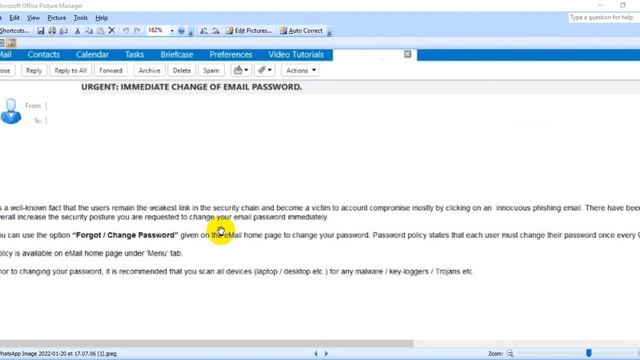The image size is (640, 360).
Task: Select the Contacts tab in the email
Action: pos(43,55)
